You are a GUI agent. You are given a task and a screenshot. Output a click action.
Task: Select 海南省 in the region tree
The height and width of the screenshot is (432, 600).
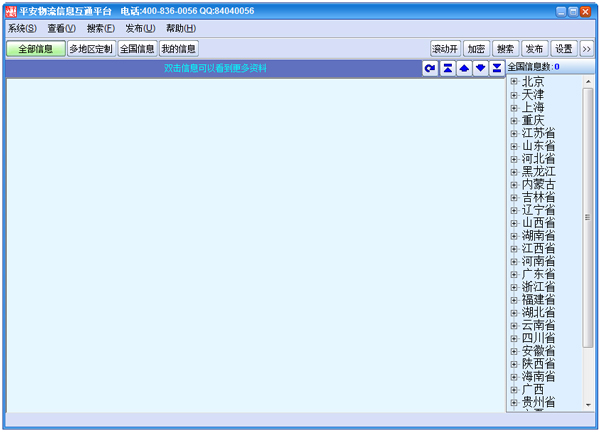538,377
